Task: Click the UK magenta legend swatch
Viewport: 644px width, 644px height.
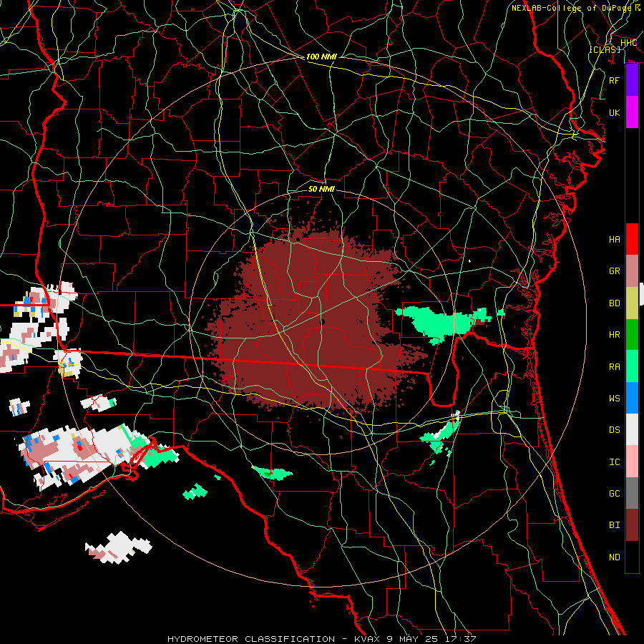Action: click(632, 112)
